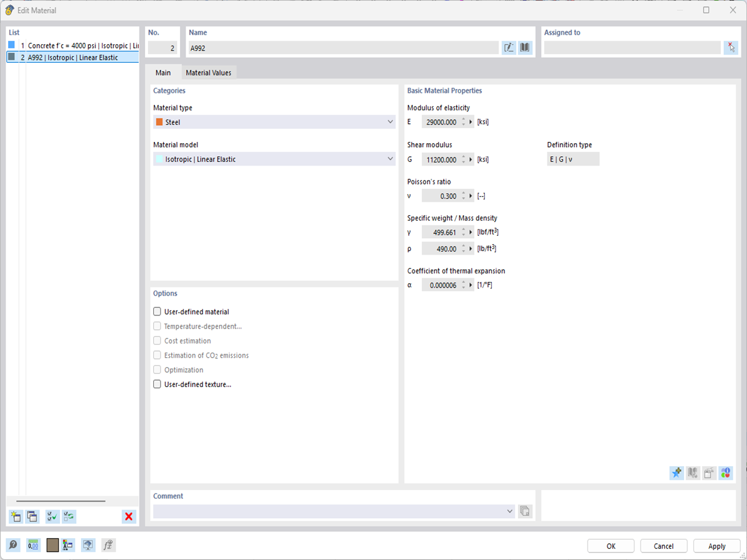
Task: Click the brown material color swatch
Action: [52, 545]
